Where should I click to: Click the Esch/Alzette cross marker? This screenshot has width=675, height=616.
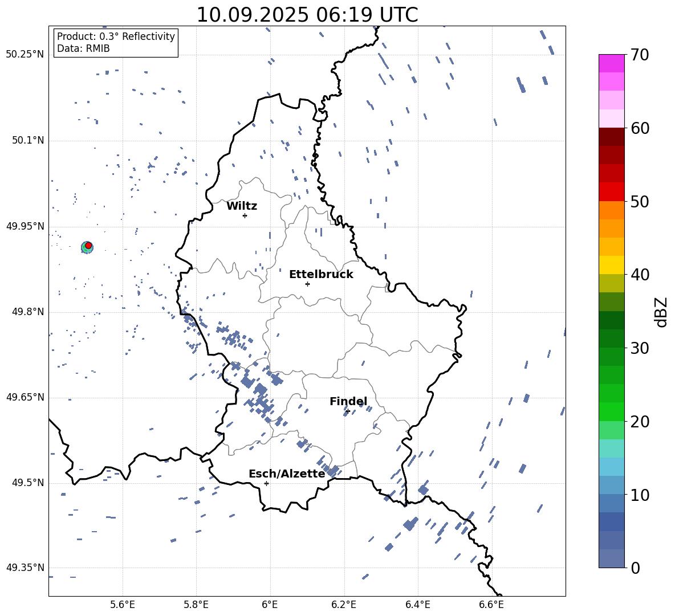pos(266,483)
